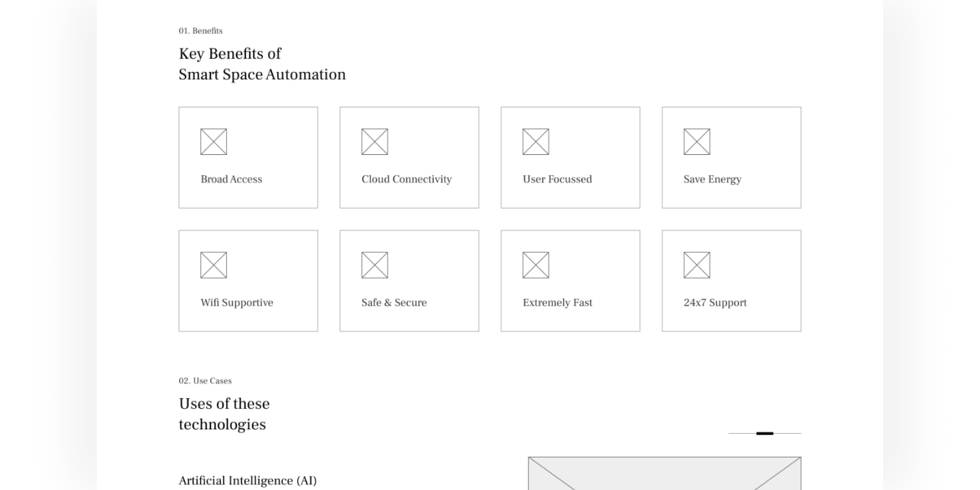Click the Cloud Connectivity text label
Screen dimensions: 980x490
point(406,179)
